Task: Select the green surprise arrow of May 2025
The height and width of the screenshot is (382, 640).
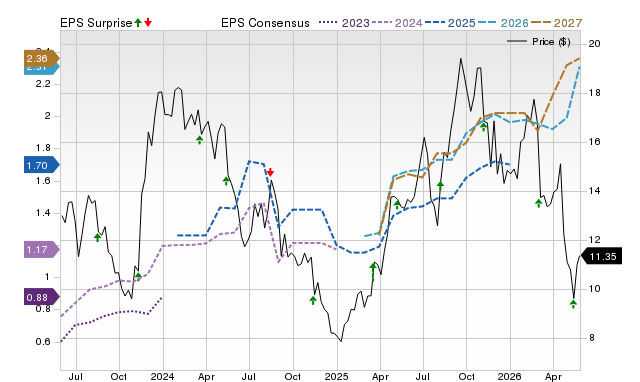Action: click(398, 205)
